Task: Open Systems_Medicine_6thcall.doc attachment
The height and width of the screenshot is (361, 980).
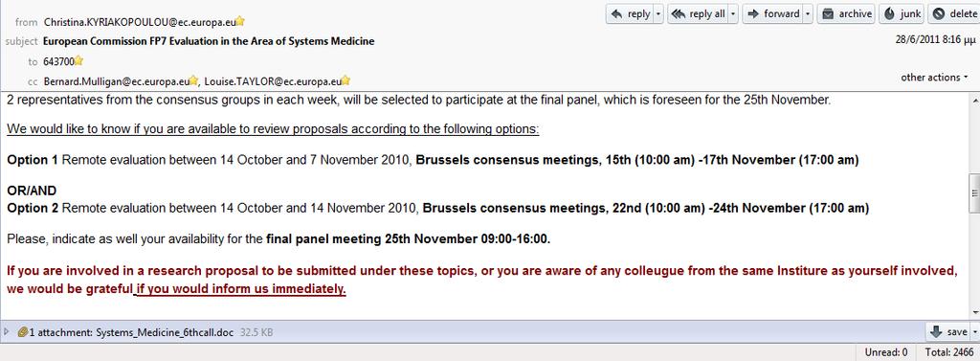Action: pyautogui.click(x=165, y=332)
